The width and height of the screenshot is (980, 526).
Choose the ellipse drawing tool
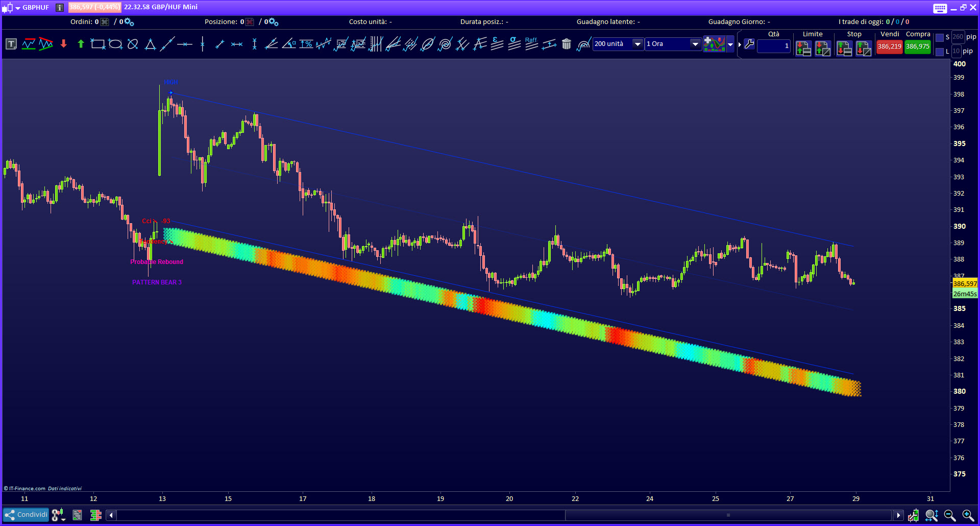pos(115,44)
